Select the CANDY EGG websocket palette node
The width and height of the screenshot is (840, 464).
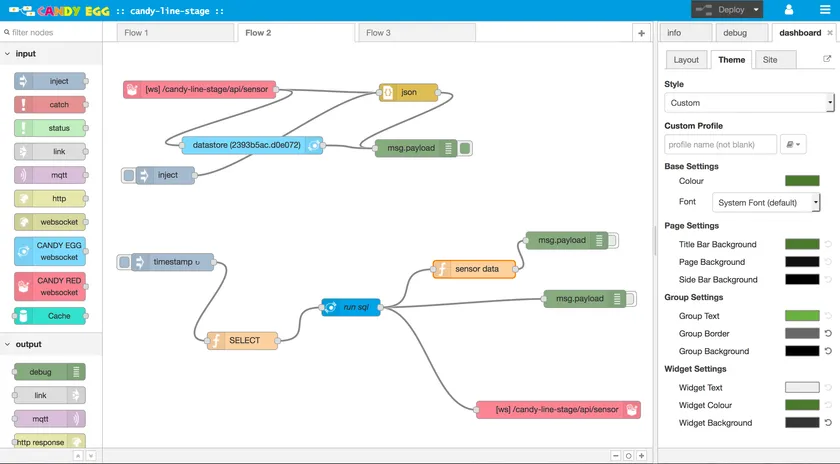coord(50,251)
